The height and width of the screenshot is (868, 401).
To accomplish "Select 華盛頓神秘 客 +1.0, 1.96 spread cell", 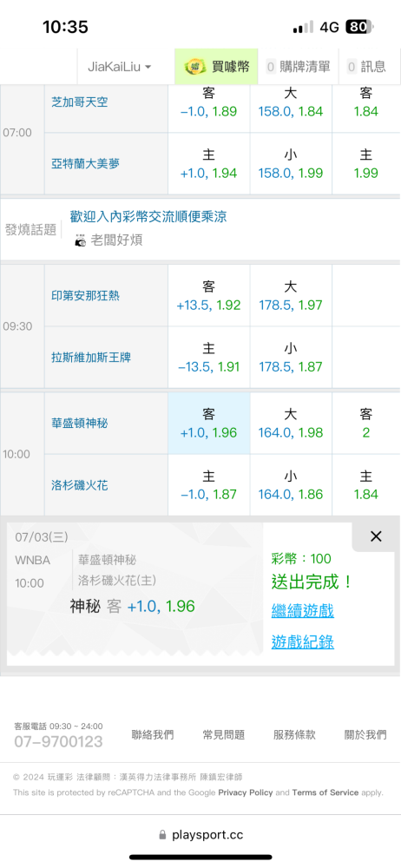I will (209, 424).
